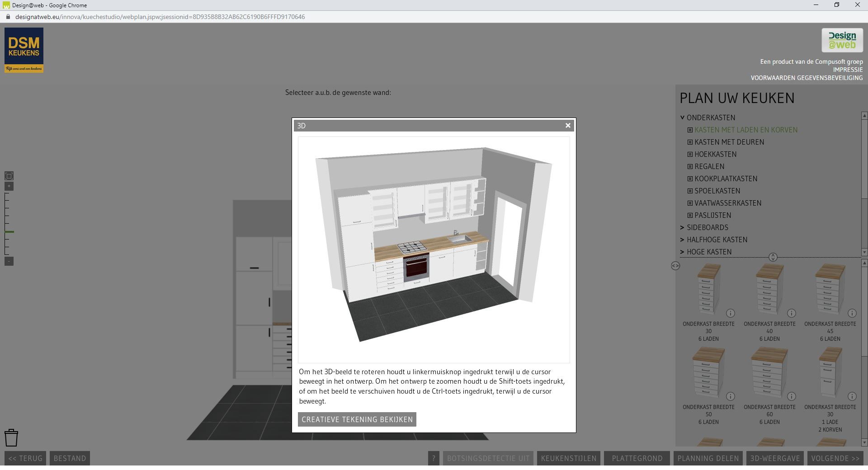The image size is (868, 470).
Task: Expand the Hoge kasten category
Action: coord(682,252)
